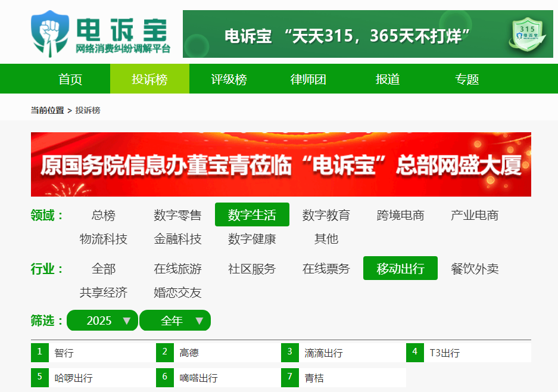Open the 天天315 green banner
Screen dimensions: 558x392
(x=367, y=34)
